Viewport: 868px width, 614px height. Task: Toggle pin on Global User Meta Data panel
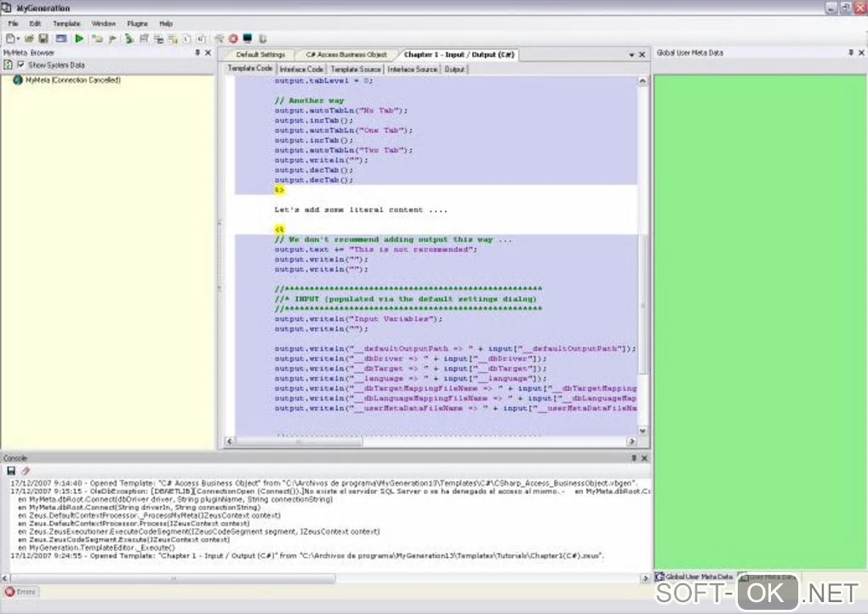coord(849,53)
